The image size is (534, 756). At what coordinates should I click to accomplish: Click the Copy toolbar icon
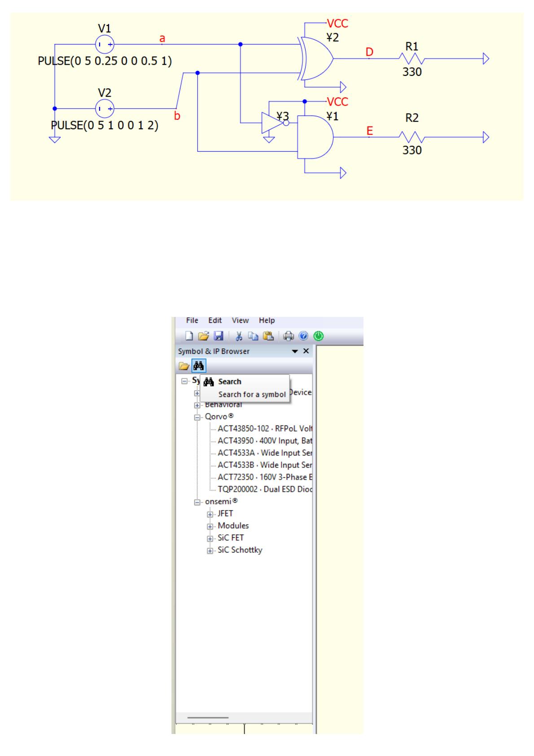point(253,336)
